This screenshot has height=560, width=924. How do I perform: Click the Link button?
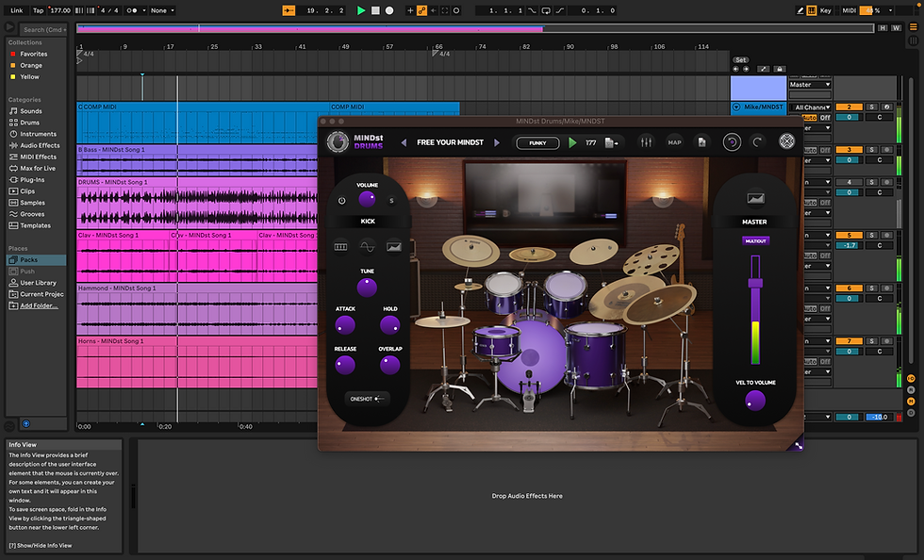17,10
